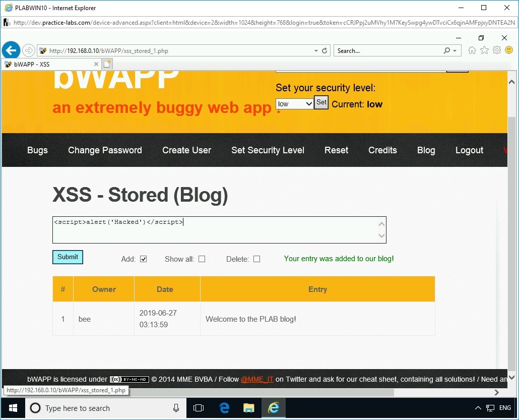
Task: Open the search provider dropdown arrow
Action: click(456, 50)
